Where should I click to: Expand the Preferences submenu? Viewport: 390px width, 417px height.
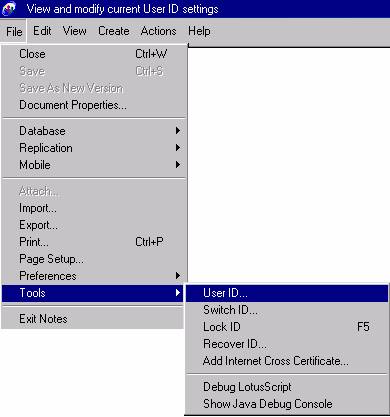[x=93, y=276]
